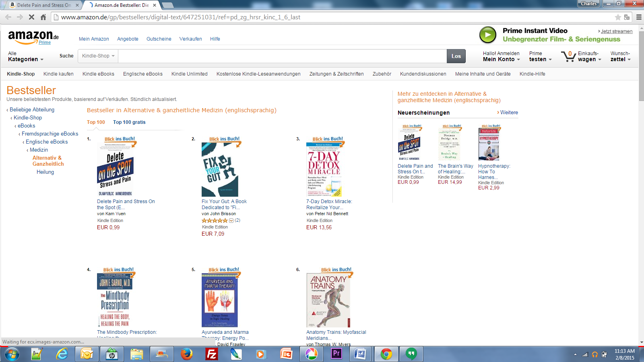This screenshot has height=362, width=644.
Task: Click the 7-Day Detox Miracle book cover
Action: point(324,169)
